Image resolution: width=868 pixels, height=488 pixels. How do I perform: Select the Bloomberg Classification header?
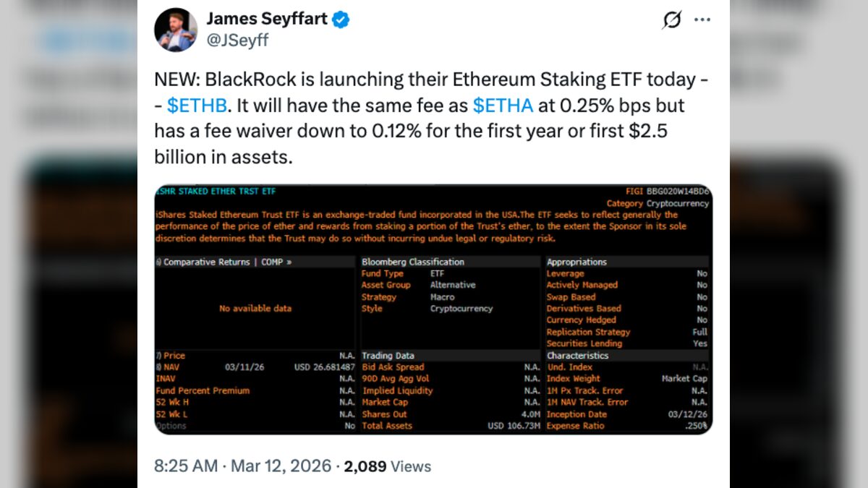pos(413,262)
